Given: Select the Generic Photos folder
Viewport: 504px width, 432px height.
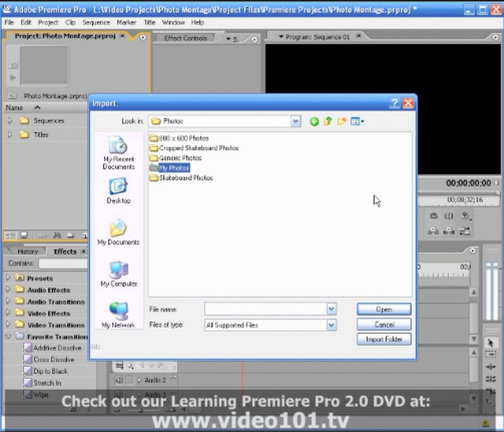Looking at the screenshot, I should pos(176,158).
